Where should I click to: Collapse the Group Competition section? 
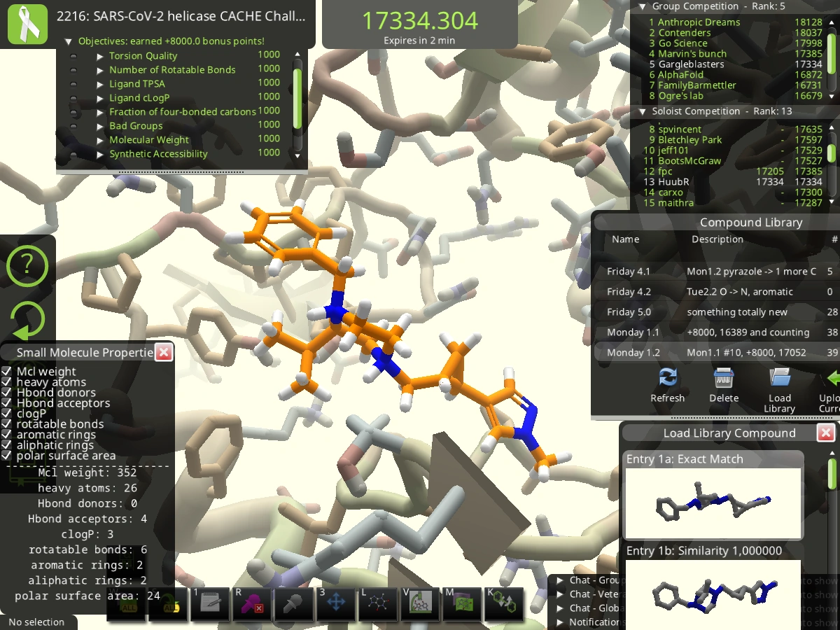pos(643,6)
